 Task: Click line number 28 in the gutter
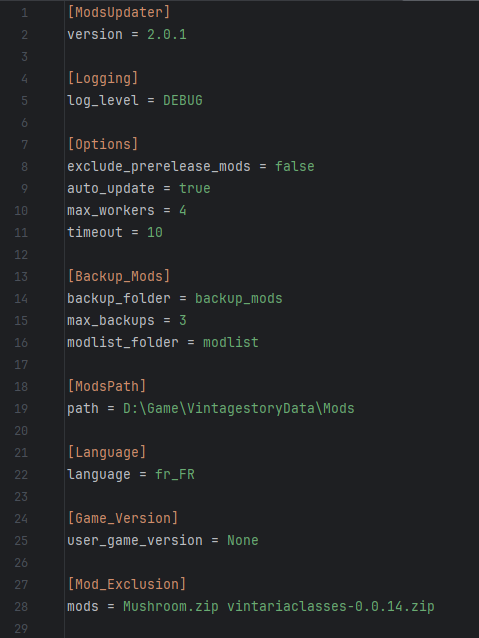click(x=21, y=606)
